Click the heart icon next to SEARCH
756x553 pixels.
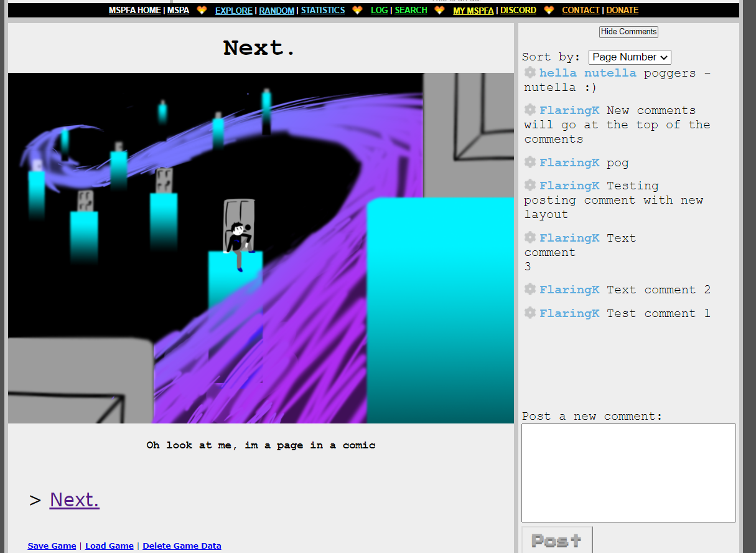pyautogui.click(x=439, y=10)
